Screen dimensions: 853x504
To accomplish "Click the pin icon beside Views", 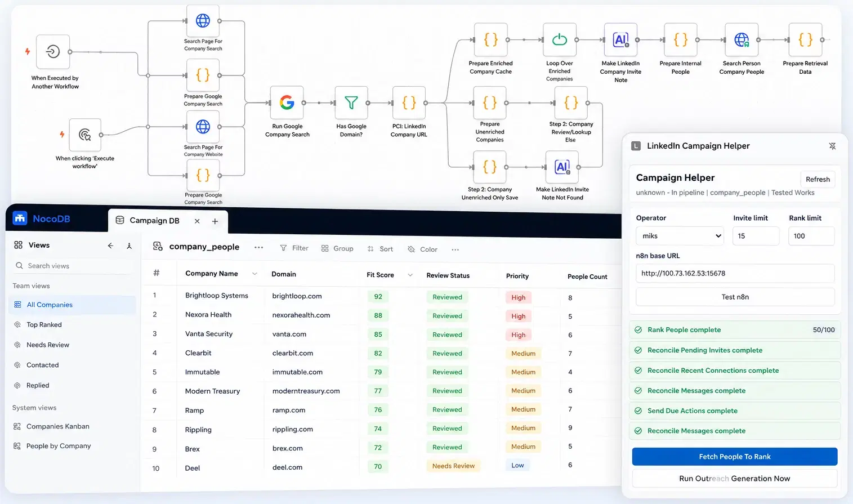I will click(129, 246).
